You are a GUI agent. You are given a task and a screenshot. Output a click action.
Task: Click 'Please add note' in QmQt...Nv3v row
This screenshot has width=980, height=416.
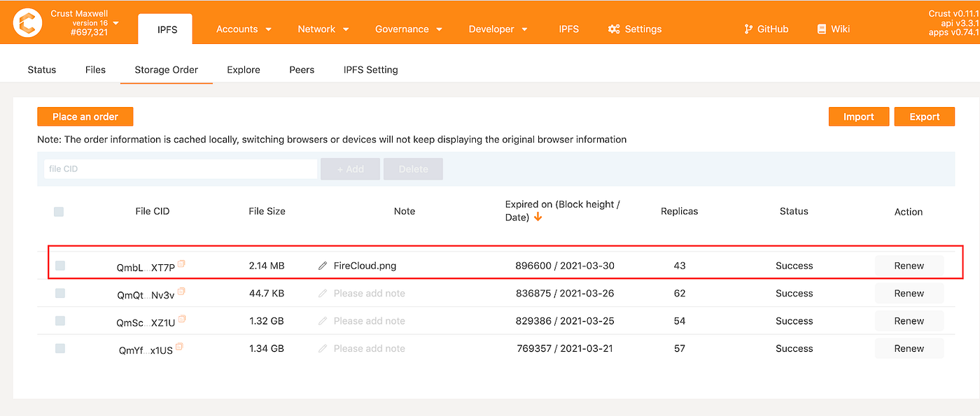tap(370, 294)
